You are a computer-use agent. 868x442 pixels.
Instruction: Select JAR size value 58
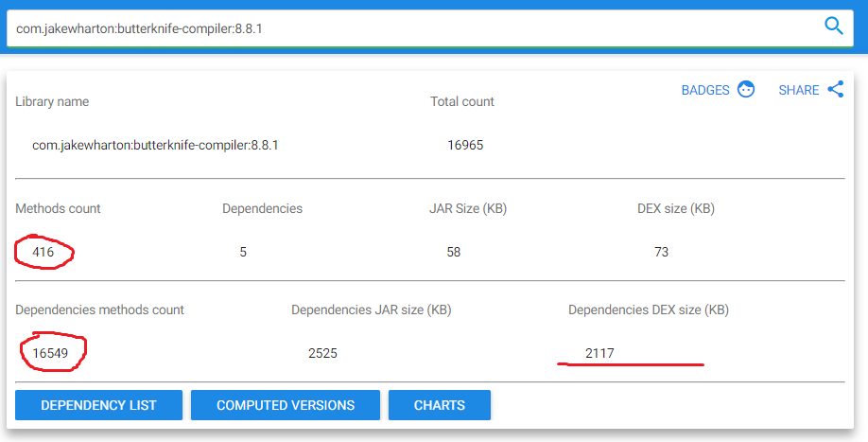453,252
